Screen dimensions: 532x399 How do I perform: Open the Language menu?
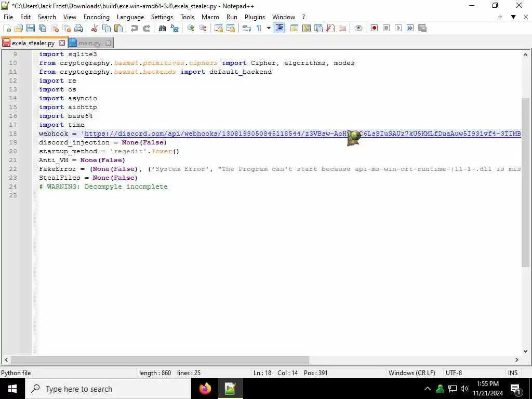click(130, 17)
